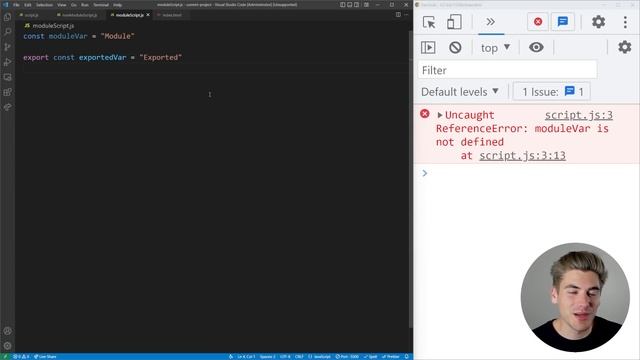This screenshot has width=640, height=360.
Task: Open the Remote Explorer view
Action: pos(7,77)
